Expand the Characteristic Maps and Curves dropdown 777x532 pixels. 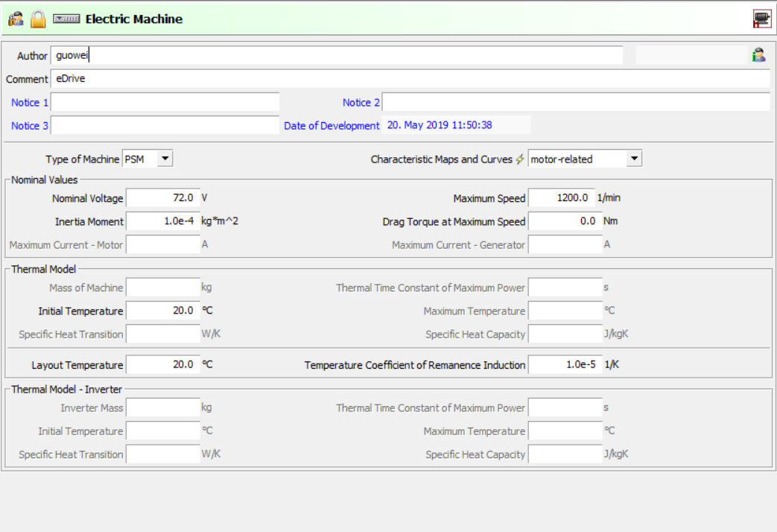click(633, 159)
